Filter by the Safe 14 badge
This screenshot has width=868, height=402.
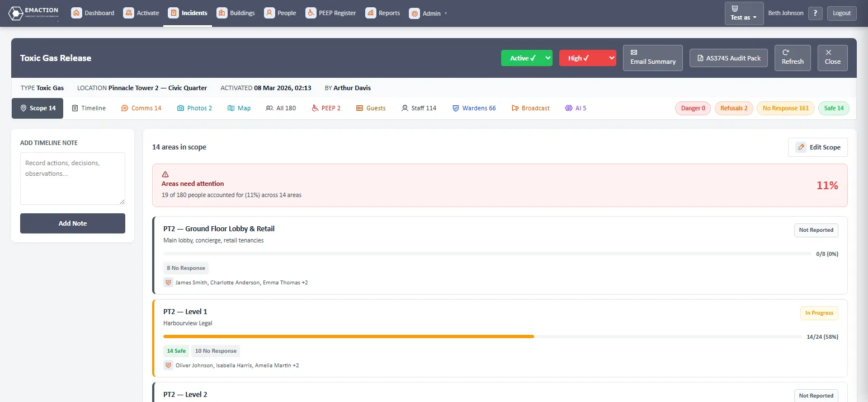coord(833,108)
